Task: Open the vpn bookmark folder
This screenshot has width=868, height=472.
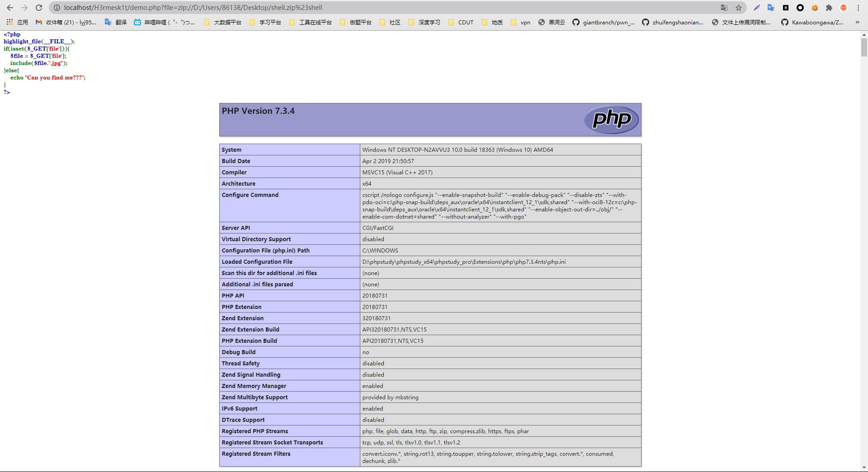Action: [520, 22]
